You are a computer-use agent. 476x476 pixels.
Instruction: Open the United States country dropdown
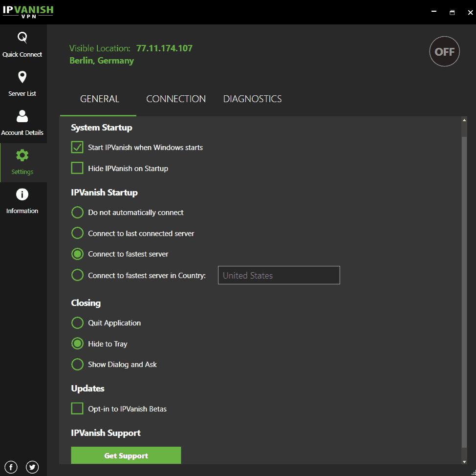[x=279, y=276]
